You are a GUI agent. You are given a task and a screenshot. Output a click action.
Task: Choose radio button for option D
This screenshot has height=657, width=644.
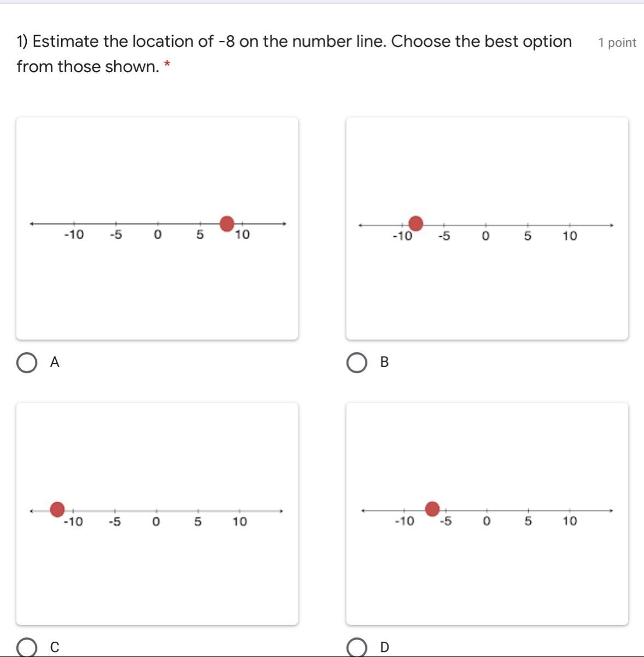(x=358, y=648)
